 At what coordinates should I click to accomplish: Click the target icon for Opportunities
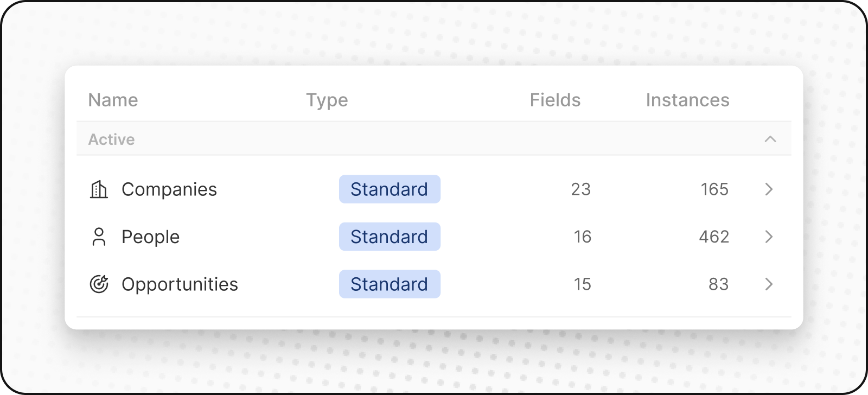[x=98, y=284]
